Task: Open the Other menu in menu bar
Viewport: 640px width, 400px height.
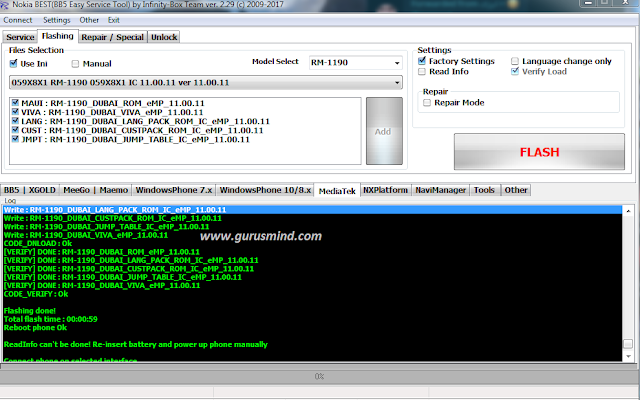Action: coord(89,20)
